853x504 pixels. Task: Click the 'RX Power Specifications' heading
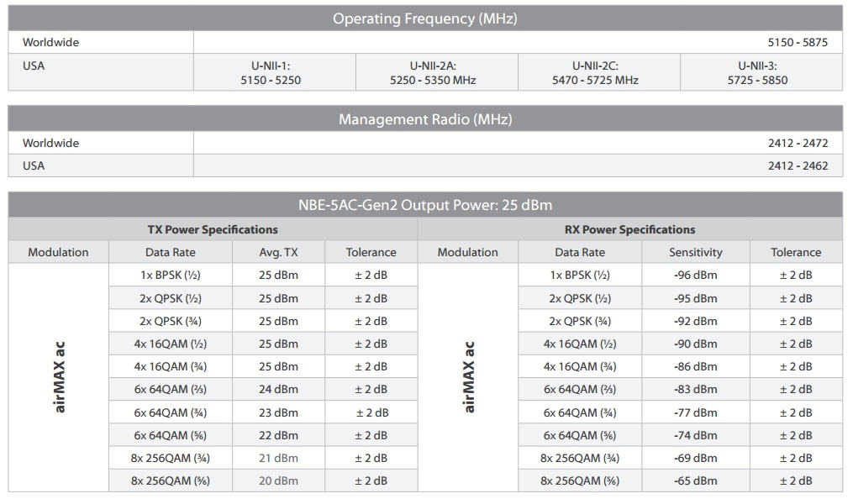[x=630, y=229]
